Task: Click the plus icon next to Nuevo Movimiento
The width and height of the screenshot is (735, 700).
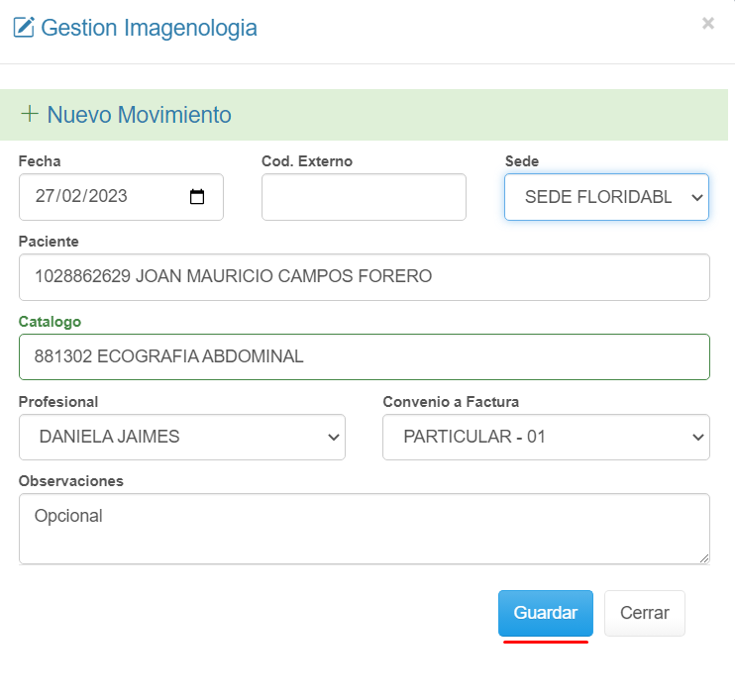Action: tap(30, 114)
